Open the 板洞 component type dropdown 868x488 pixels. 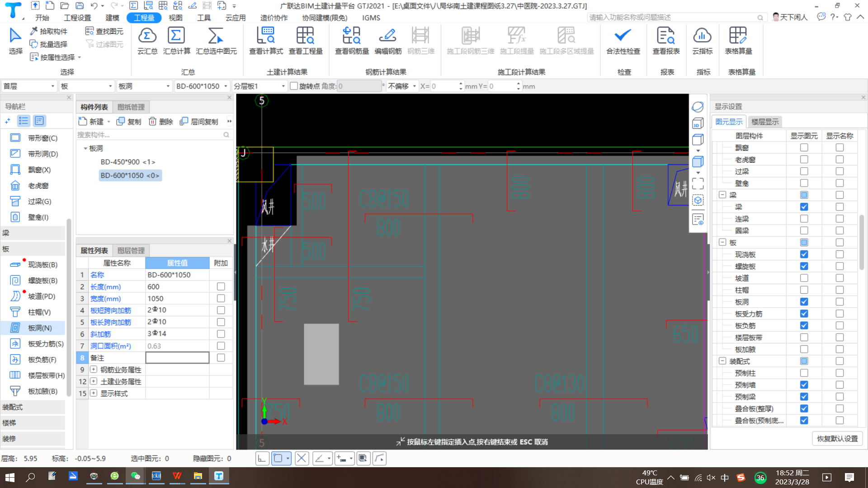pos(144,86)
